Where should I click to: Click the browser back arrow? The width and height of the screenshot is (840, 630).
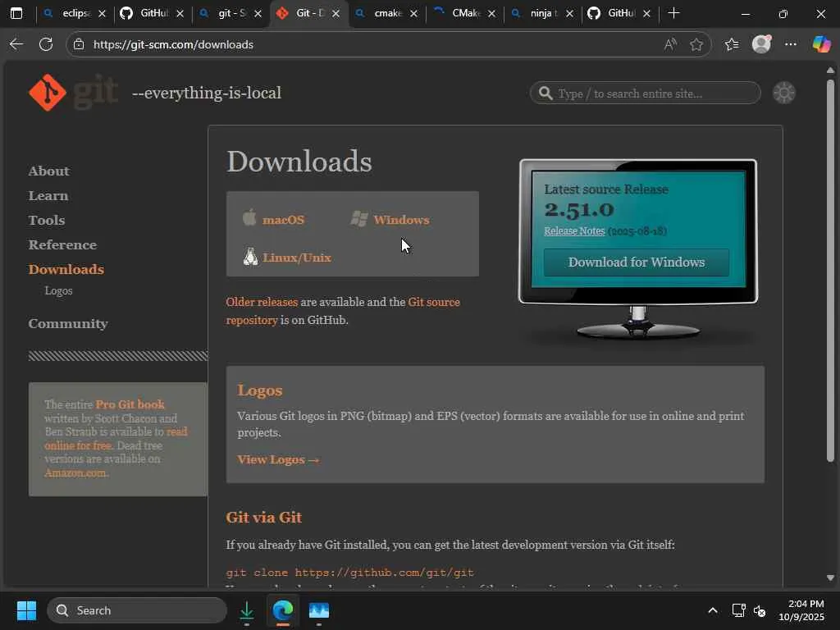(x=16, y=44)
